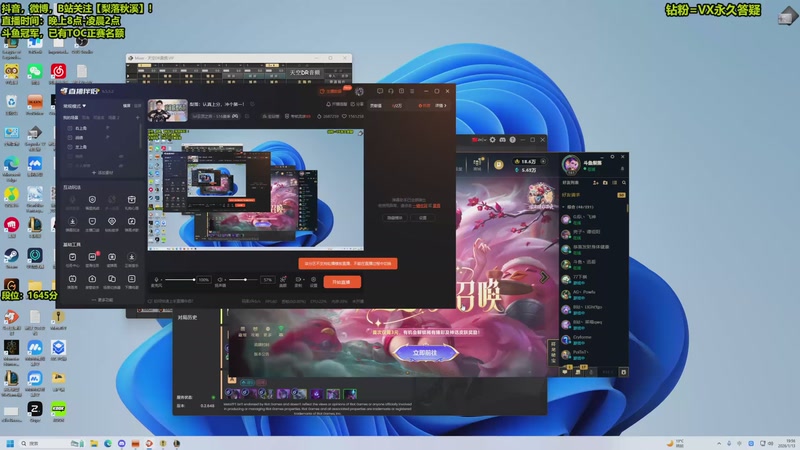Image resolution: width=800 pixels, height=450 pixels.
Task: Open the message bubble icon in 直播伴侣 titlebar
Action: point(380,91)
